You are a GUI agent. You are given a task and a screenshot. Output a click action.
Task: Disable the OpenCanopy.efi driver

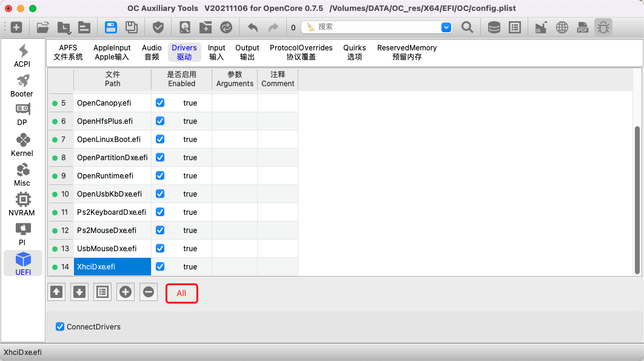pos(160,103)
